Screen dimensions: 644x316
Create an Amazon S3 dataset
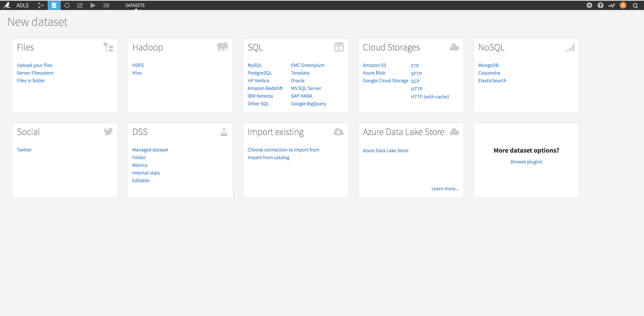pos(374,65)
